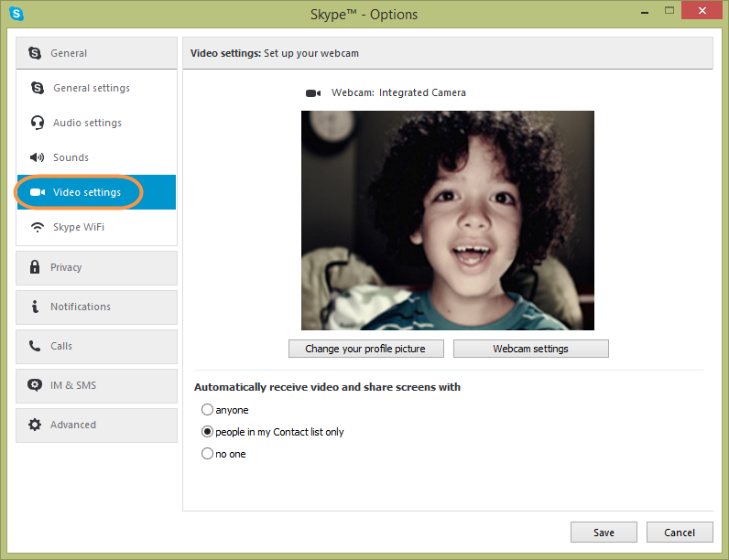The image size is (729, 560).
Task: Click the camera icon in Video settings row
Action: point(38,192)
